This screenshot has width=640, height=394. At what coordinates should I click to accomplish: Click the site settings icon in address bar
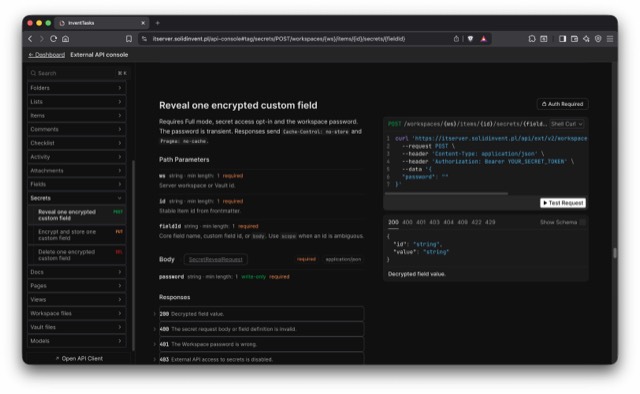[x=144, y=39]
